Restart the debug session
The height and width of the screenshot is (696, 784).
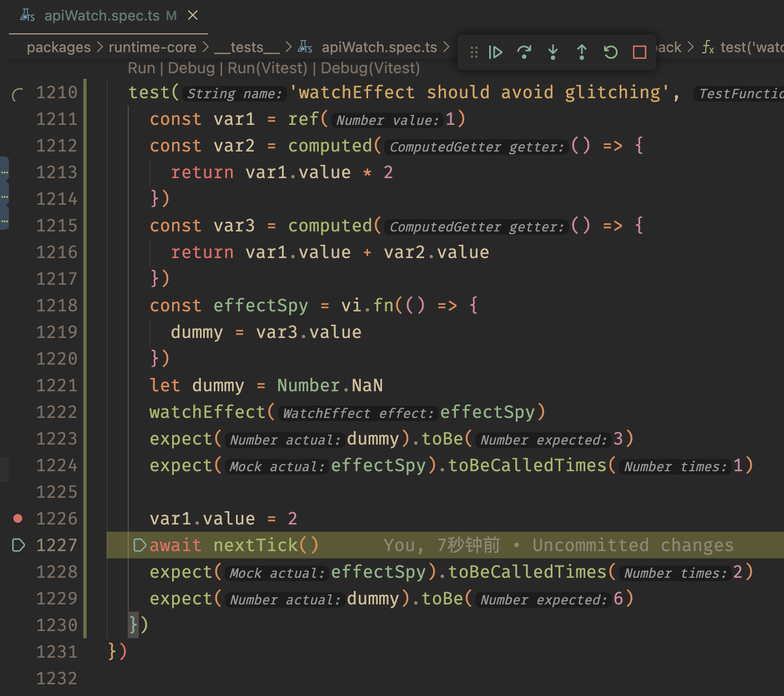(x=611, y=52)
